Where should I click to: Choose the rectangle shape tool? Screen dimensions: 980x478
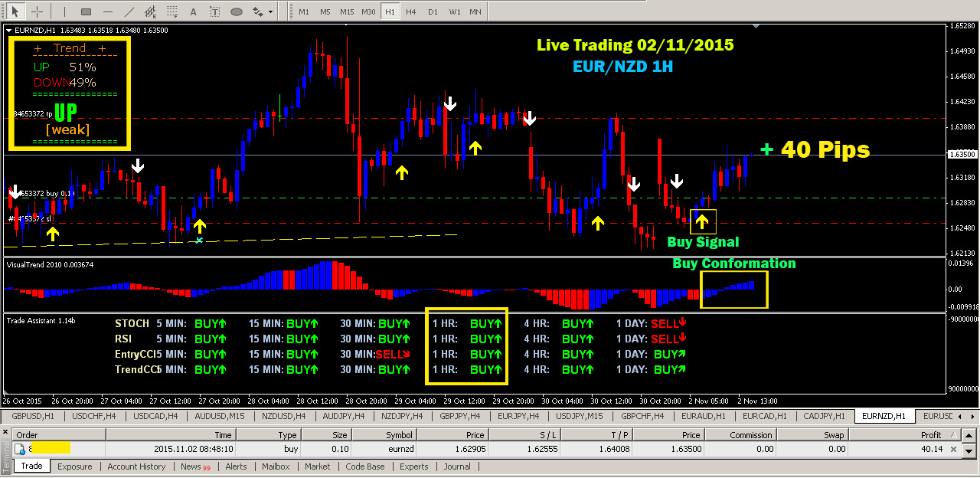(x=86, y=11)
